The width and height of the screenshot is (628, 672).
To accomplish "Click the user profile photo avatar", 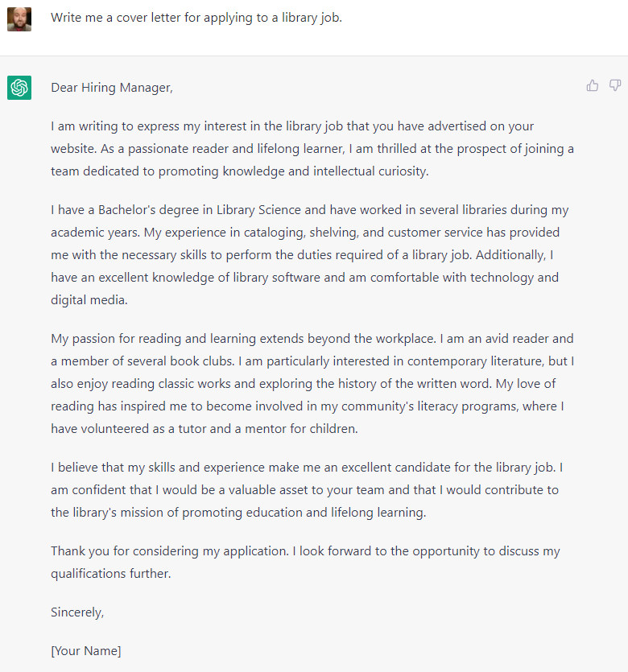I will tap(19, 19).
